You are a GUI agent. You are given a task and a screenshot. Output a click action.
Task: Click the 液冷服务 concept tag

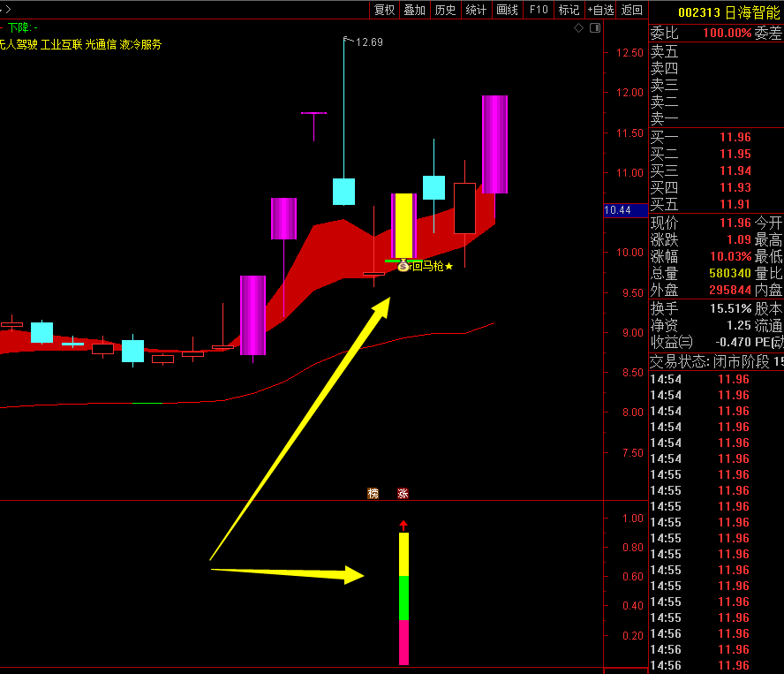tap(140, 44)
